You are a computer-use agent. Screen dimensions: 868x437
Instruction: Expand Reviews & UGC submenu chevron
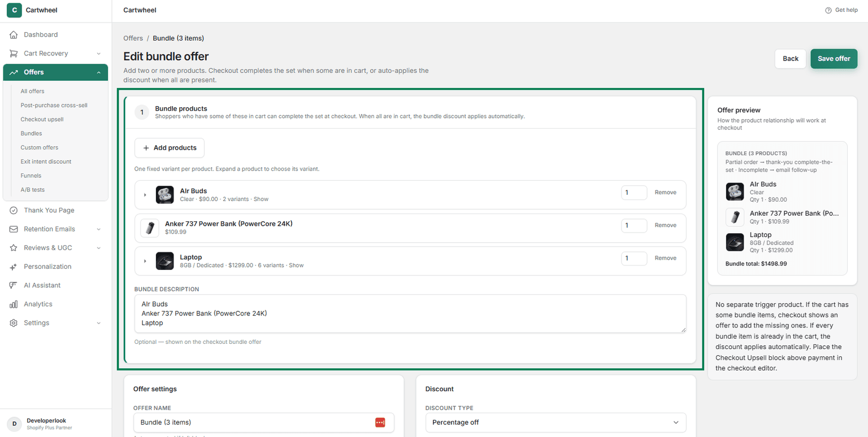(99, 248)
